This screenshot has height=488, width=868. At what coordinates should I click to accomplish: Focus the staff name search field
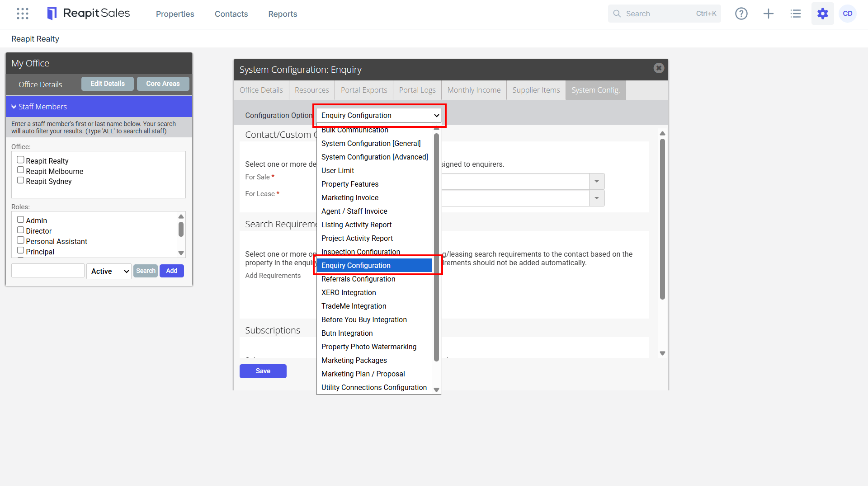[x=48, y=271]
